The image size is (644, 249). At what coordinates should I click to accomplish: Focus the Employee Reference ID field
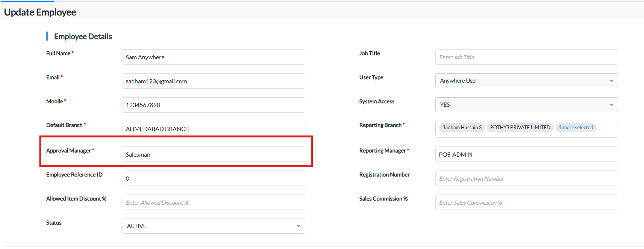pos(214,178)
